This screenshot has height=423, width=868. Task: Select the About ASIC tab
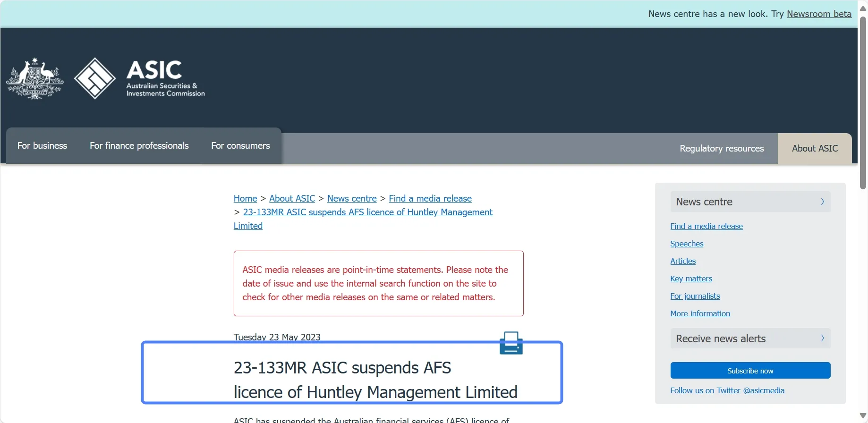pos(815,148)
